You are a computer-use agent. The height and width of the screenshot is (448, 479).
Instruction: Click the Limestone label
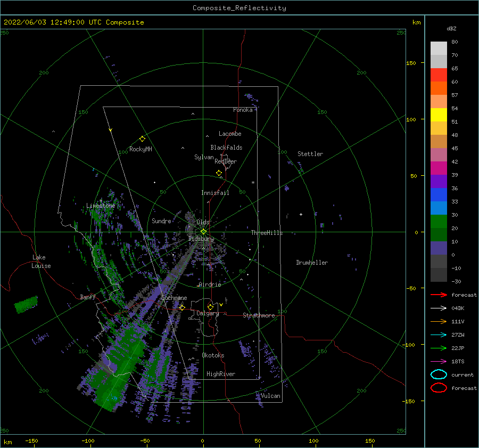(x=101, y=206)
